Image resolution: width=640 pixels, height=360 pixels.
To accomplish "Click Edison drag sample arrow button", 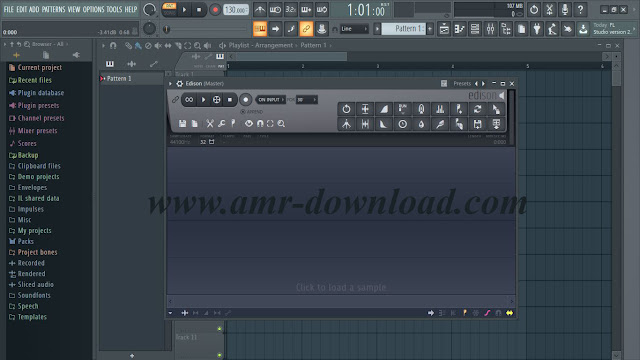I will pos(496,109).
